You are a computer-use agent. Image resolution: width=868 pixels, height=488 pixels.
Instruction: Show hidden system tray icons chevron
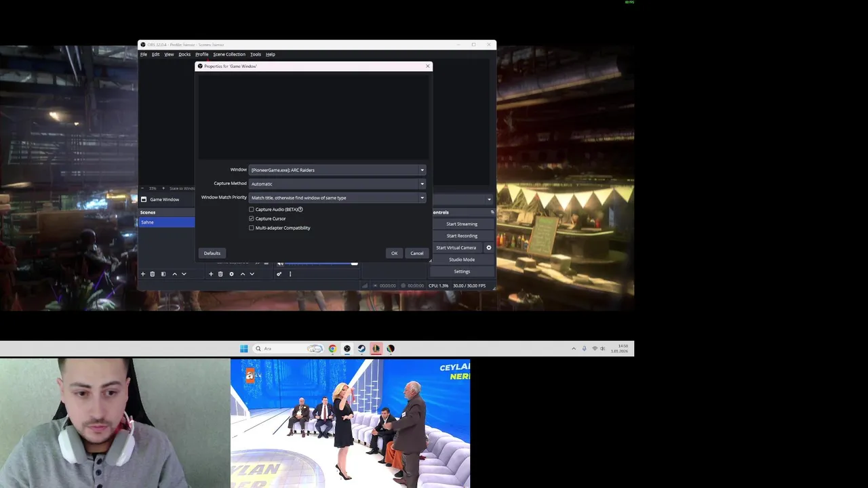pos(574,348)
